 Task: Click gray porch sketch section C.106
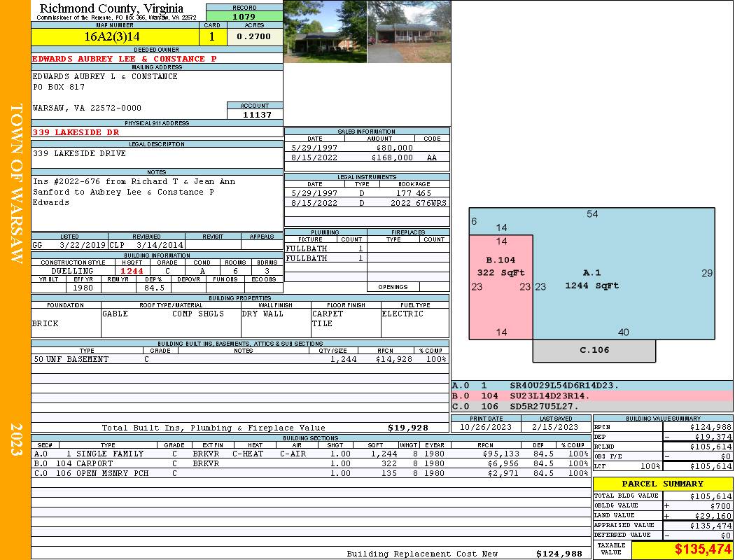[x=594, y=350]
